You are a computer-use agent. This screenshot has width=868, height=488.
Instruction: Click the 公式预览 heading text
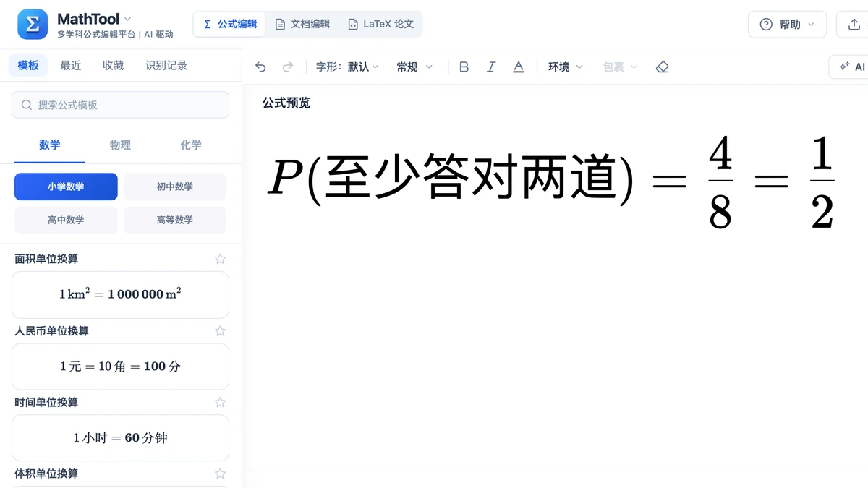286,103
